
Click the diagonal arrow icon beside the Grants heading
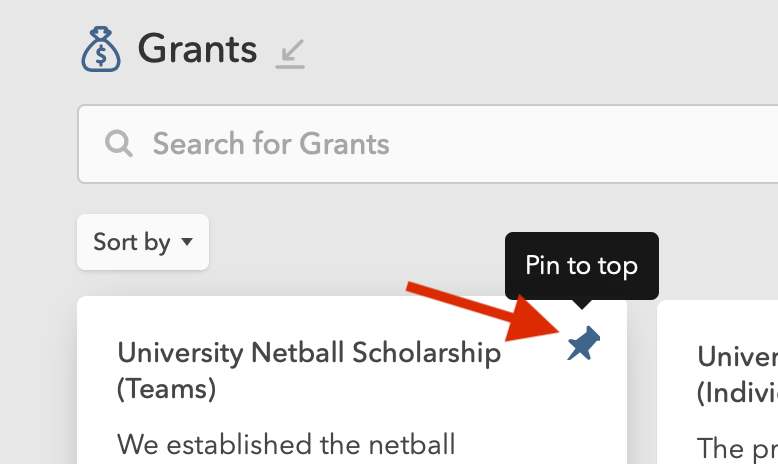pos(291,53)
